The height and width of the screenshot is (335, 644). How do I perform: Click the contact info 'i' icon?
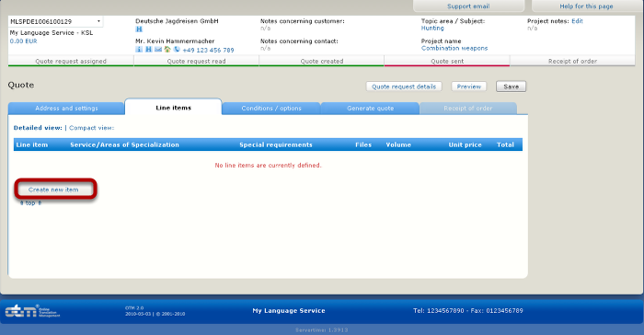(139, 50)
